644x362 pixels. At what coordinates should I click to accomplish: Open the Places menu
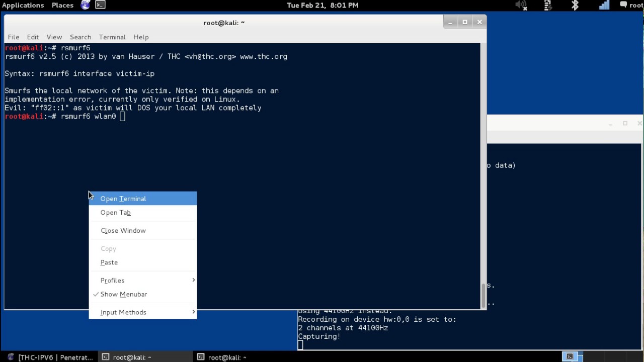[62, 5]
